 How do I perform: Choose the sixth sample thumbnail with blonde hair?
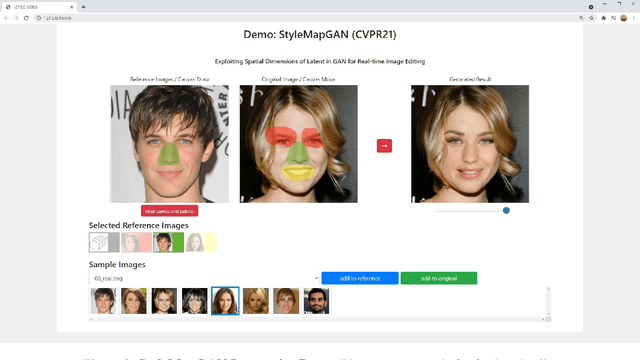[x=256, y=301]
